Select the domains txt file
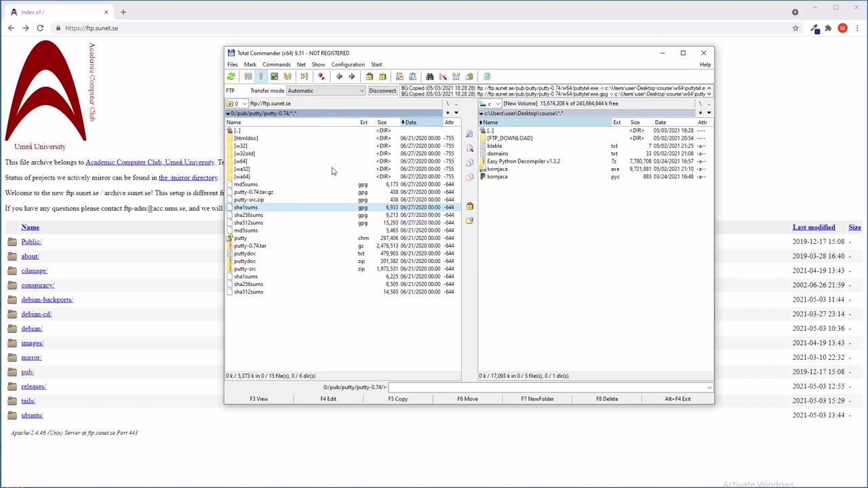Image resolution: width=868 pixels, height=488 pixels. click(498, 154)
